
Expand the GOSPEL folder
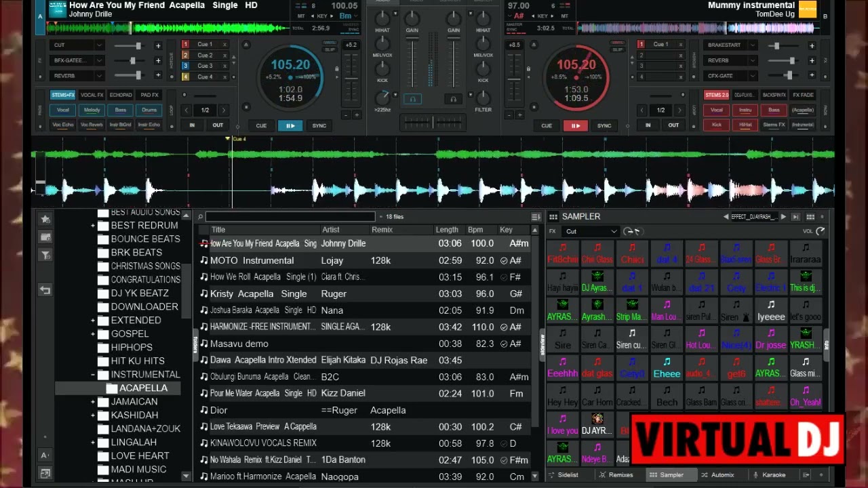click(93, 333)
